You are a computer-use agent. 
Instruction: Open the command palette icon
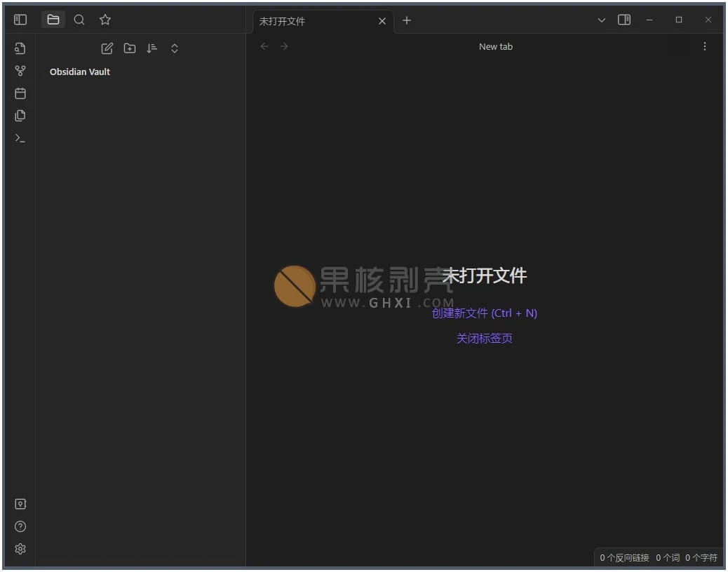pos(20,138)
